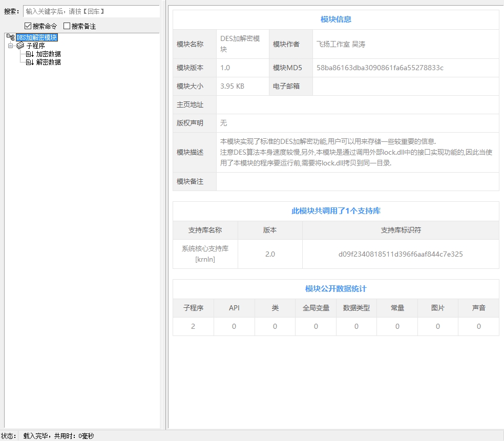This screenshot has width=504, height=441.
Task: Click the 模块公开数据统计 heading
Action: coord(335,289)
